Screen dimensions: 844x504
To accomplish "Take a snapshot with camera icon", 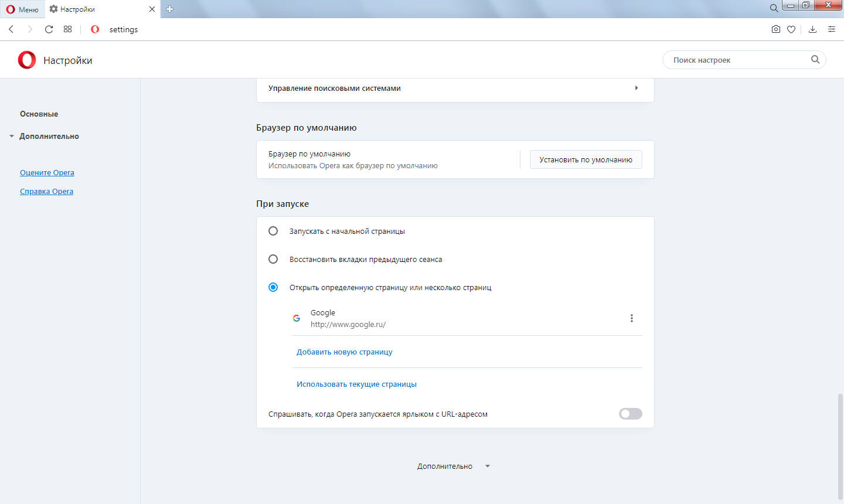I will click(x=776, y=29).
